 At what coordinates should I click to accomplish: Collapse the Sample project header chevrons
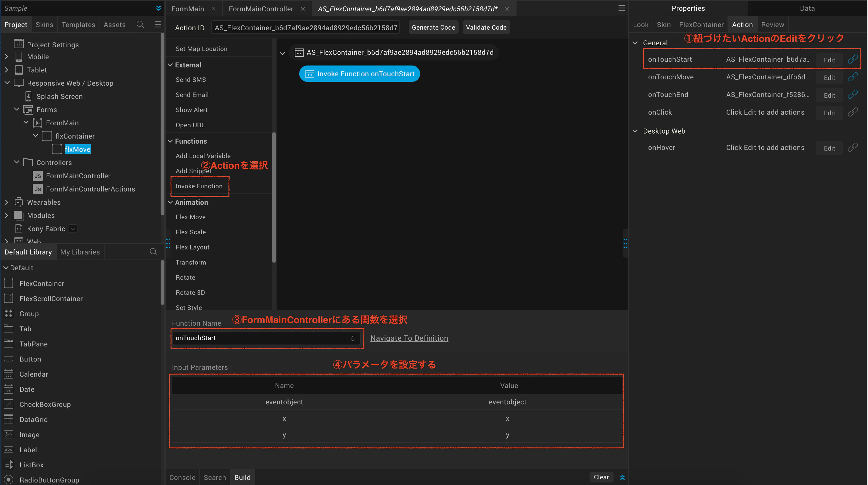pos(158,8)
